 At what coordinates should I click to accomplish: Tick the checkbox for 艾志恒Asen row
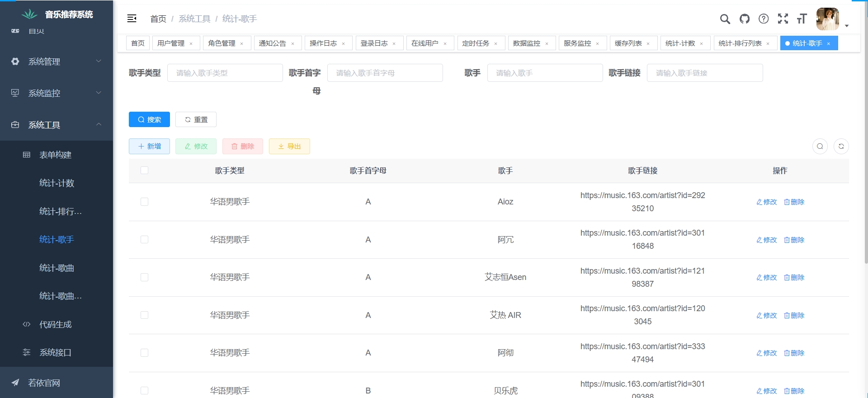pos(144,277)
